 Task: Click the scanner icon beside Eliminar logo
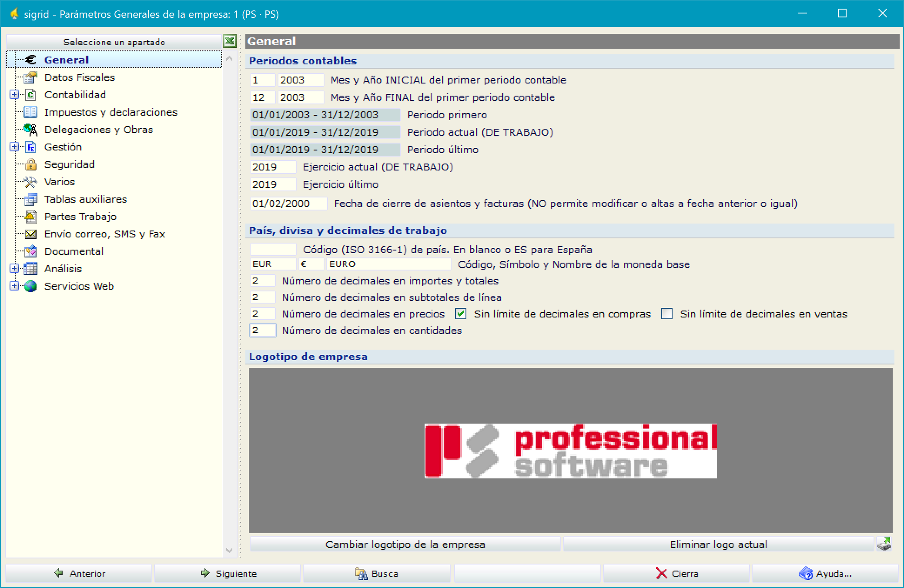(x=884, y=544)
